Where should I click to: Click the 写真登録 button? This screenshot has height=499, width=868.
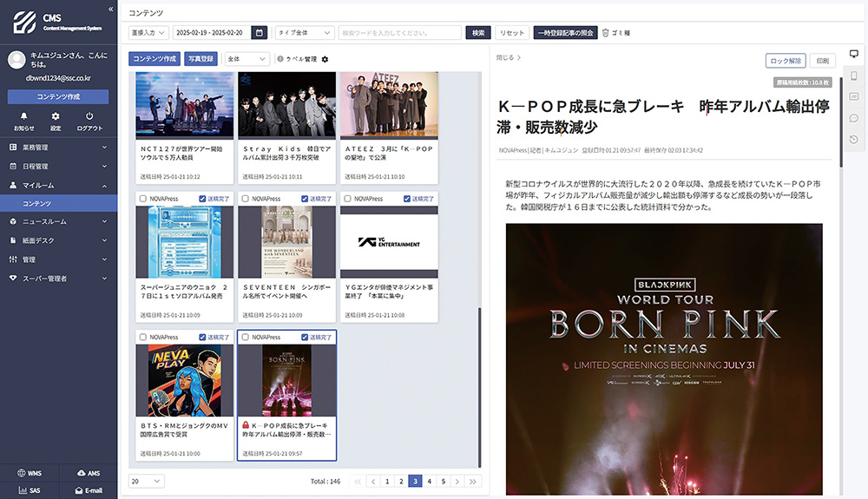click(x=201, y=59)
